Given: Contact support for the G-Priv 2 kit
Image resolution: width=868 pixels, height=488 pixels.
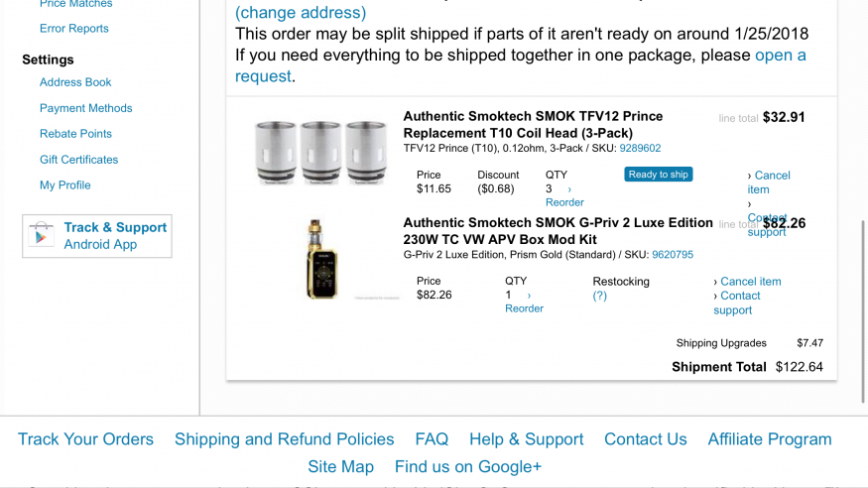Looking at the screenshot, I should pyautogui.click(x=737, y=303).
